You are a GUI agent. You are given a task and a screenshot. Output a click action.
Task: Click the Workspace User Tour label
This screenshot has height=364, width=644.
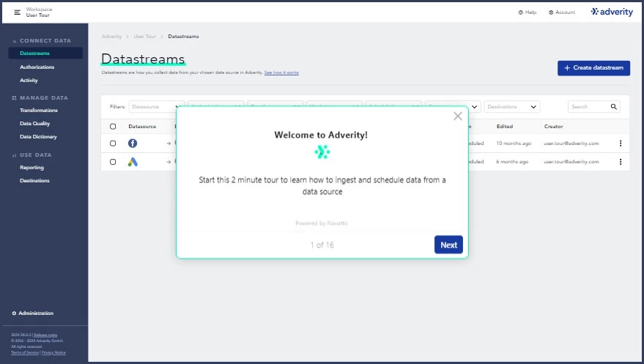point(39,12)
